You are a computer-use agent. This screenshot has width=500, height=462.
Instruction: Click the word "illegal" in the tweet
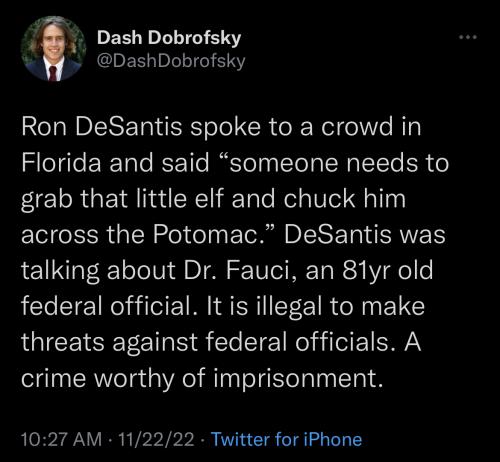coord(289,306)
